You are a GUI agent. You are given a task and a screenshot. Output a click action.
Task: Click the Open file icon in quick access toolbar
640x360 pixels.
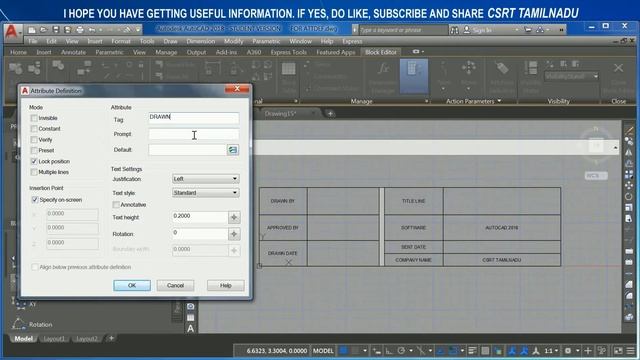click(x=44, y=30)
